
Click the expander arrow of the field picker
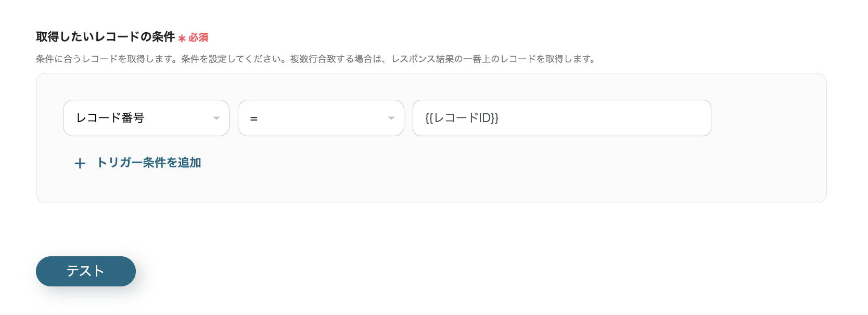[x=217, y=118]
